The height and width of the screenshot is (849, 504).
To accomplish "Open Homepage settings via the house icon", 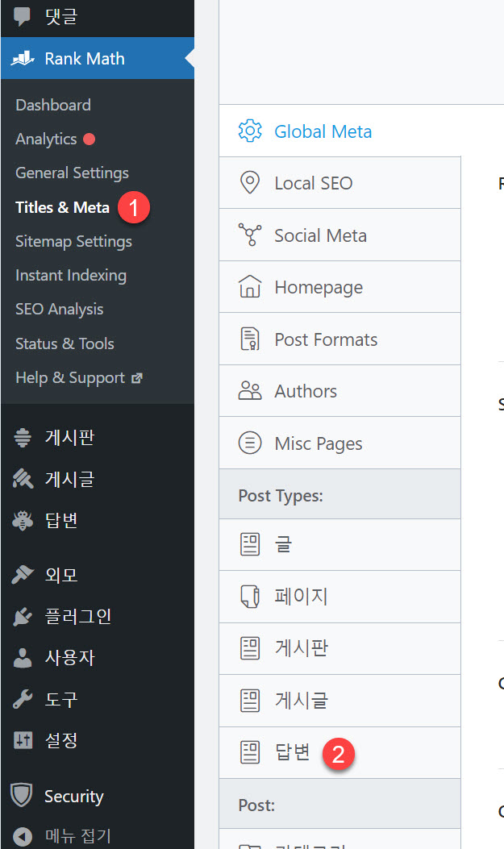I will 252,286.
